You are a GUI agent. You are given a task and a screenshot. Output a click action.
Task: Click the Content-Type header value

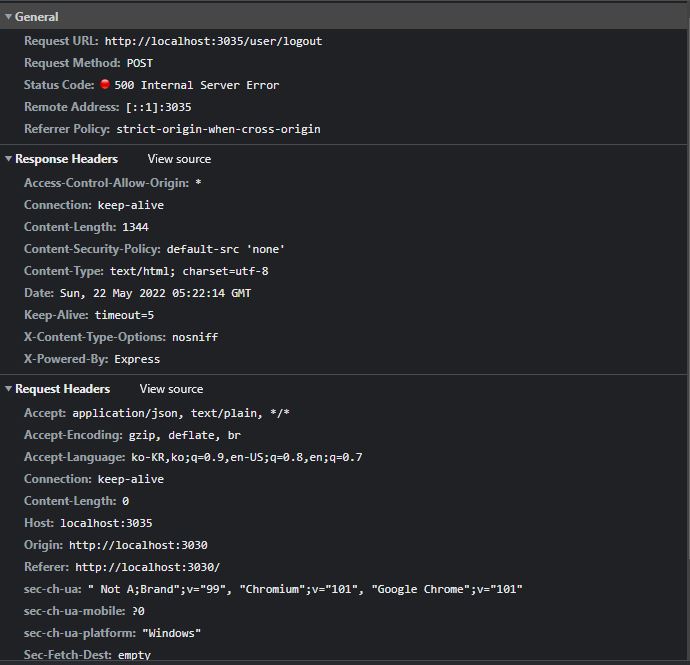click(189, 271)
